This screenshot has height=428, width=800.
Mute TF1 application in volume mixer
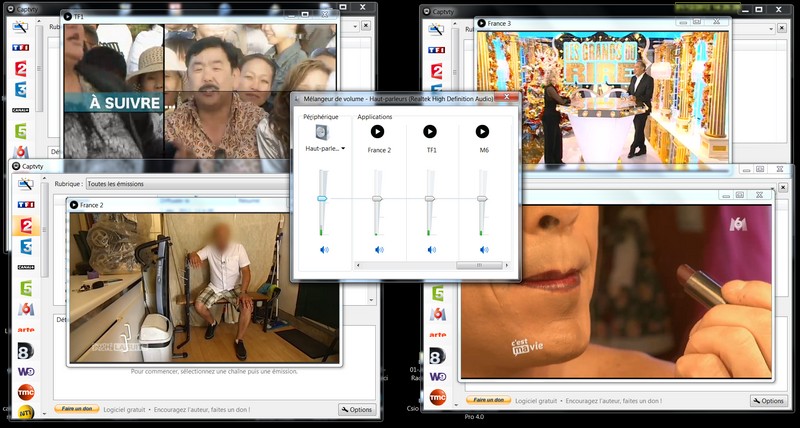pos(432,249)
